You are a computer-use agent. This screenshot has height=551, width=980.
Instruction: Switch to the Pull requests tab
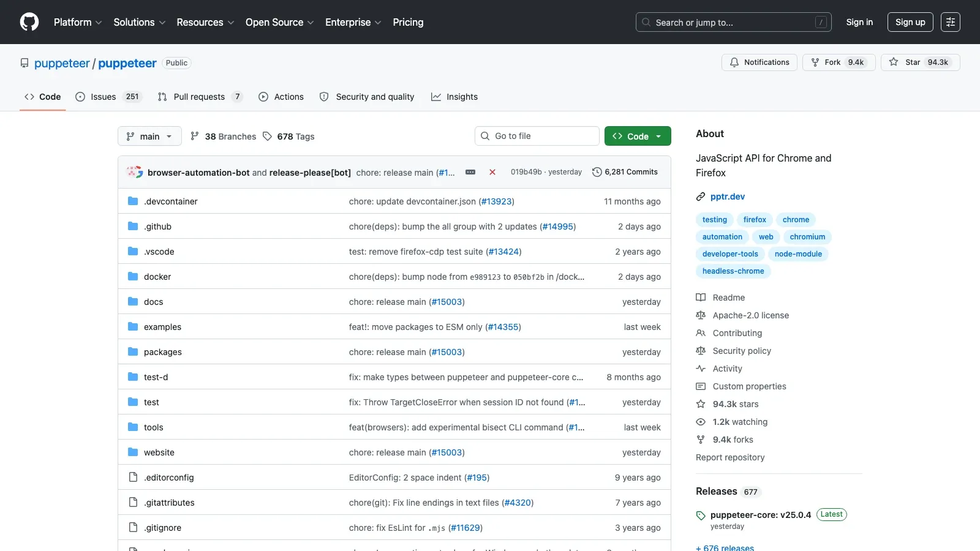[200, 97]
